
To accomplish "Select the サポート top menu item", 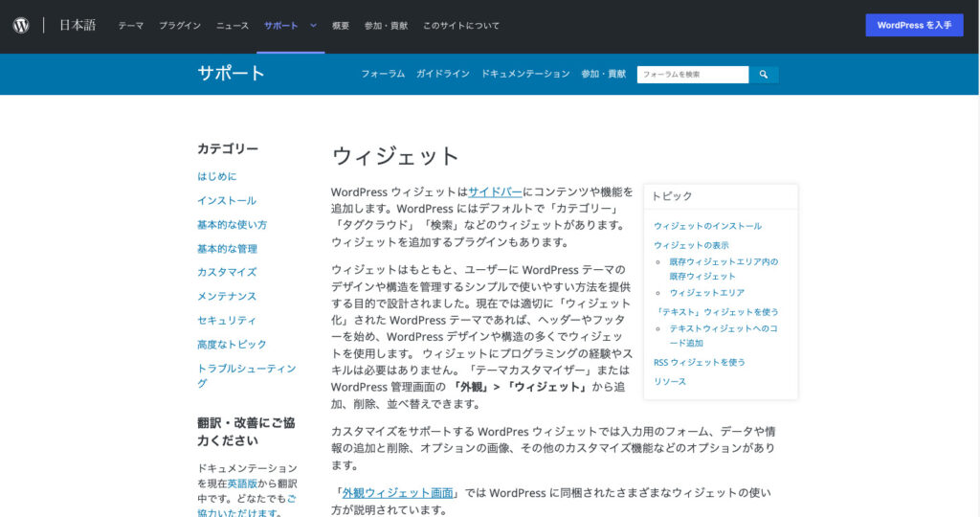I will tap(280, 26).
